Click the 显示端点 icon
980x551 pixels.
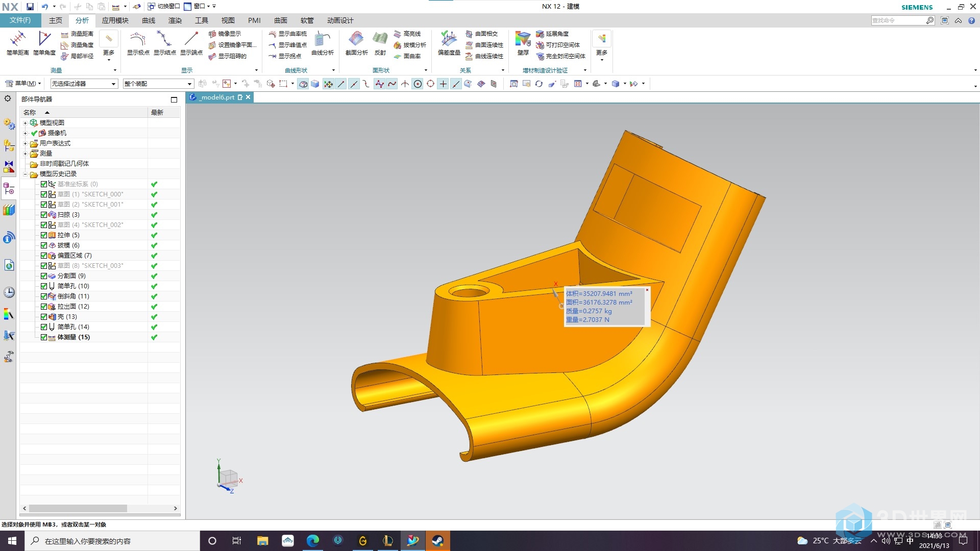point(191,43)
